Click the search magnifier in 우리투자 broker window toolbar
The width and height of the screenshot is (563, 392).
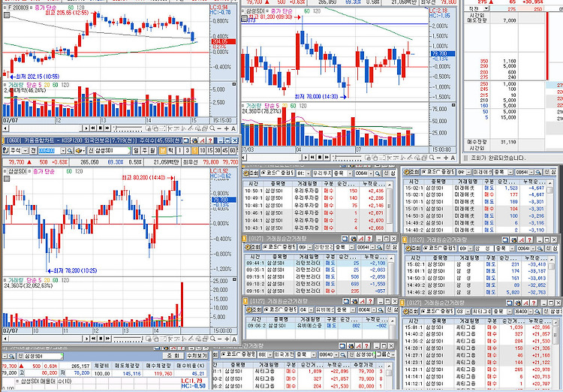378,173
